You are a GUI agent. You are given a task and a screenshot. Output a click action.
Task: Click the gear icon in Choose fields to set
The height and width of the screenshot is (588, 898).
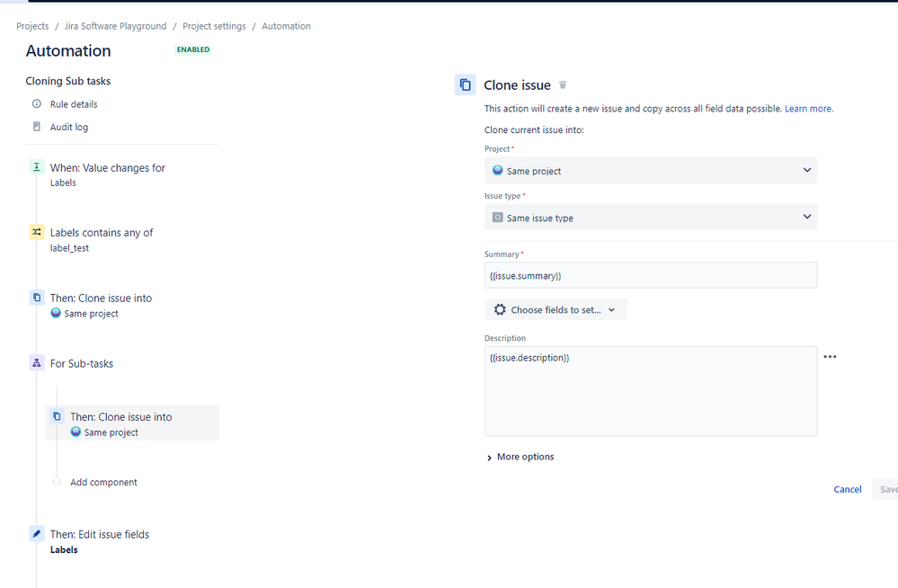[x=500, y=309]
